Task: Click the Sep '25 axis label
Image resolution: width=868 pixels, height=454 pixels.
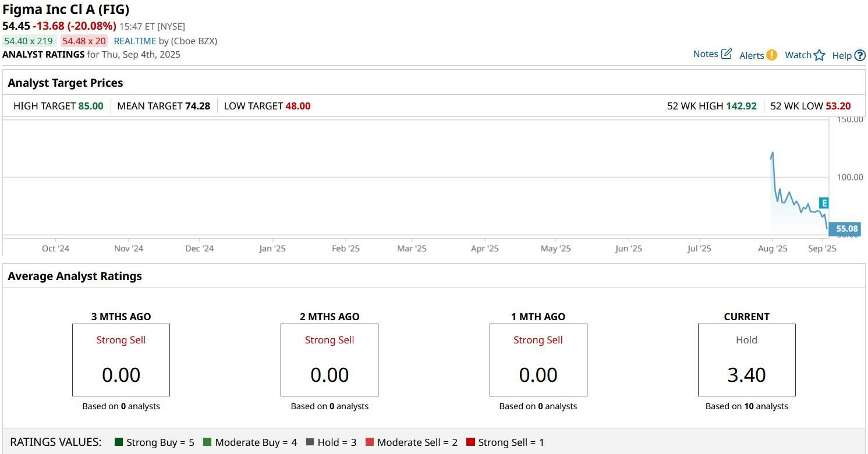Action: (822, 249)
